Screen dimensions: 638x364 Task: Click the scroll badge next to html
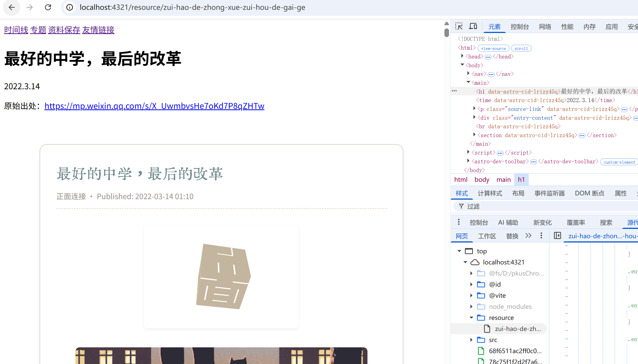tap(521, 48)
